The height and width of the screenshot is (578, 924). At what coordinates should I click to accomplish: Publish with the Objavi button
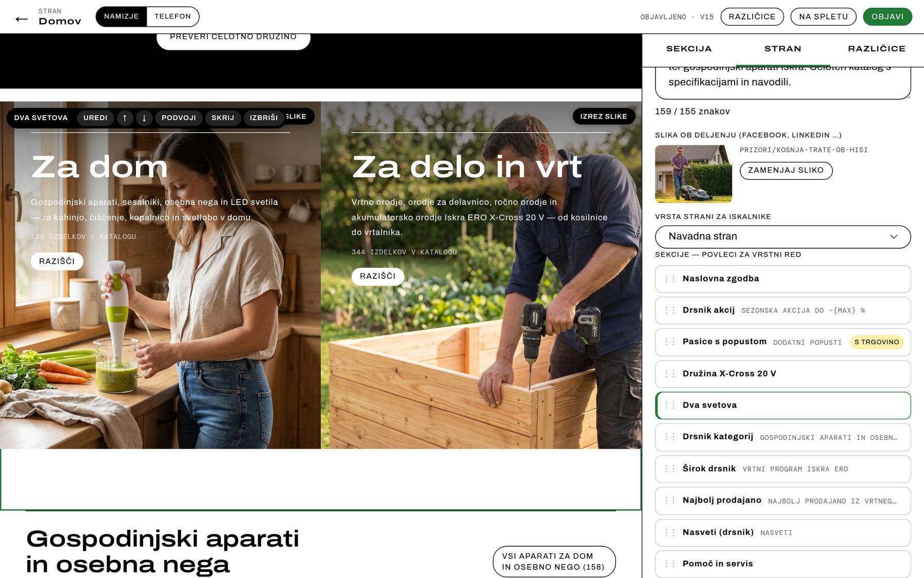(888, 16)
